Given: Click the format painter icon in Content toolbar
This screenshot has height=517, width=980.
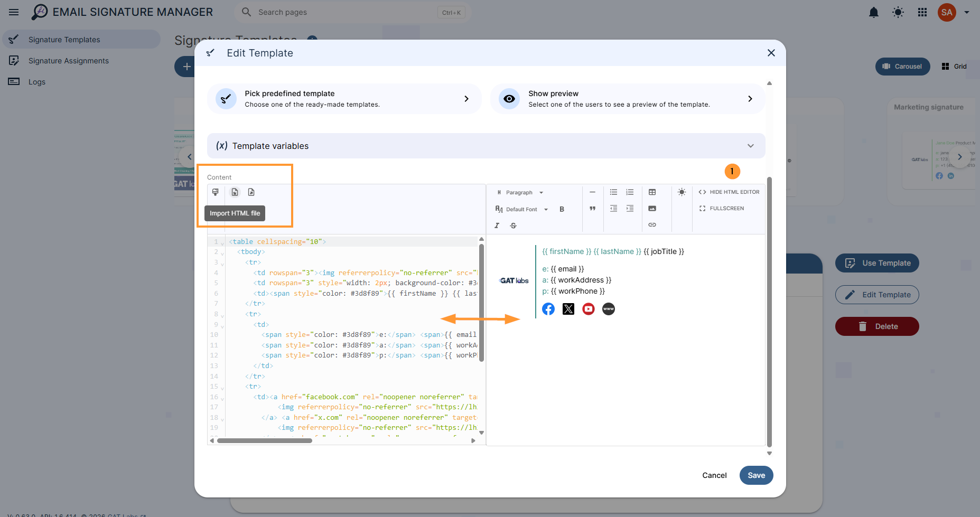Looking at the screenshot, I should 216,192.
